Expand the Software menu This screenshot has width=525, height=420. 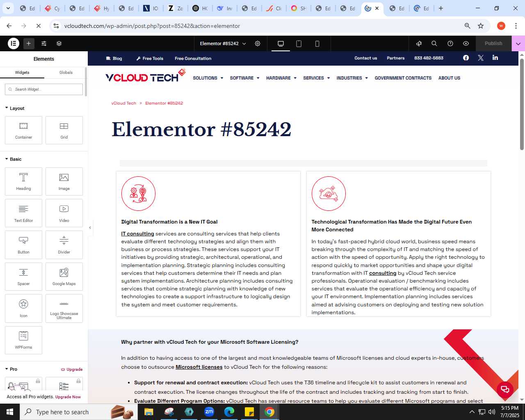click(x=245, y=78)
